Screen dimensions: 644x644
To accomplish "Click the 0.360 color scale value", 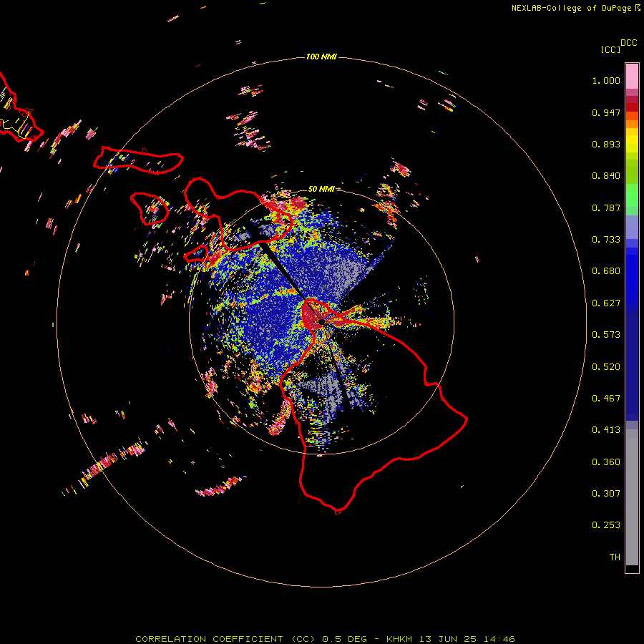I will coord(606,462).
